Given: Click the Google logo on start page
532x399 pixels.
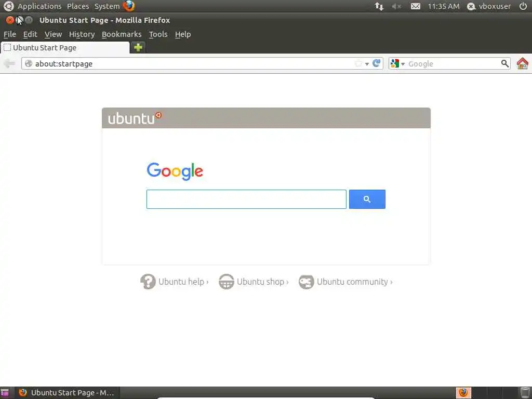Looking at the screenshot, I should 175,171.
